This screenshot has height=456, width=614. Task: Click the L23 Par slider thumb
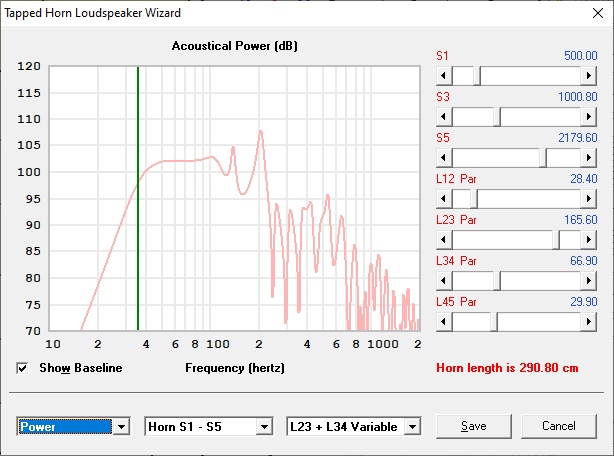tap(556, 240)
